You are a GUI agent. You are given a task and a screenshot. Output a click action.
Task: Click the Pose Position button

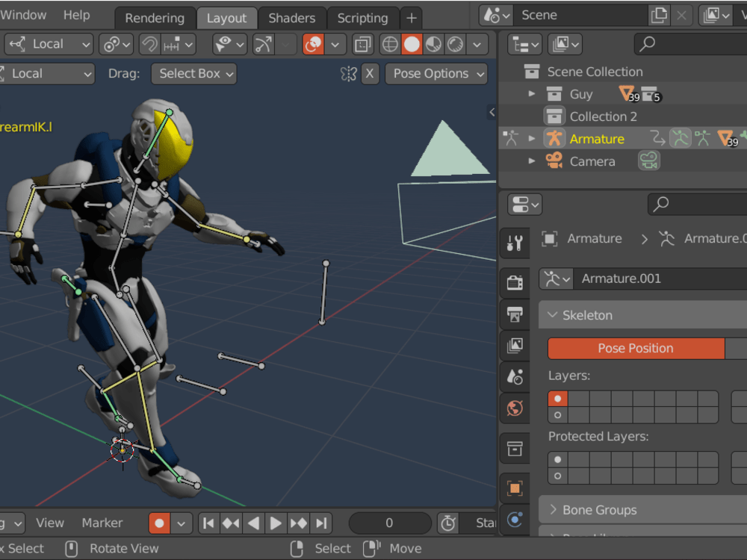coord(636,348)
